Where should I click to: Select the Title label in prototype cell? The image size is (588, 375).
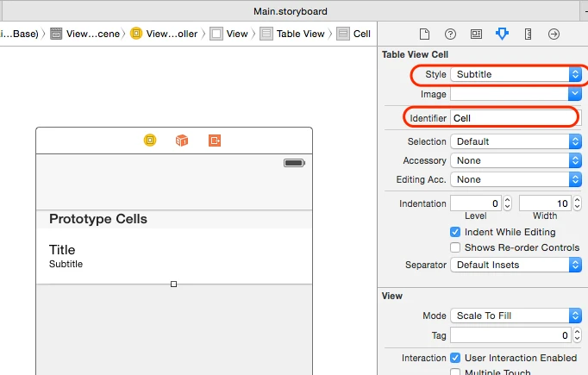tap(62, 250)
